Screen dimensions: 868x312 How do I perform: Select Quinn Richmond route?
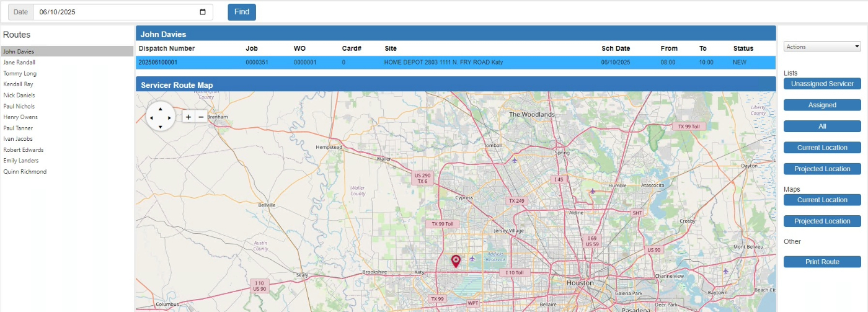pyautogui.click(x=25, y=172)
